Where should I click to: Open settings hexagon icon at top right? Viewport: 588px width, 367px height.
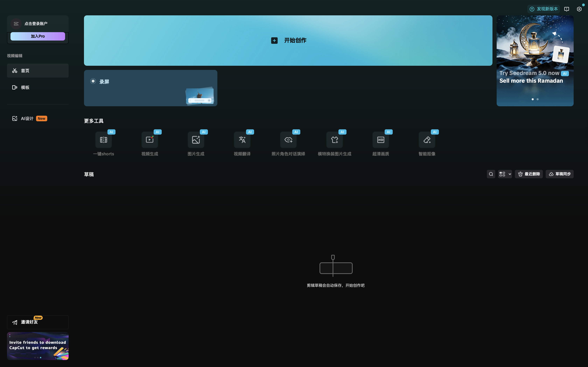tap(579, 9)
